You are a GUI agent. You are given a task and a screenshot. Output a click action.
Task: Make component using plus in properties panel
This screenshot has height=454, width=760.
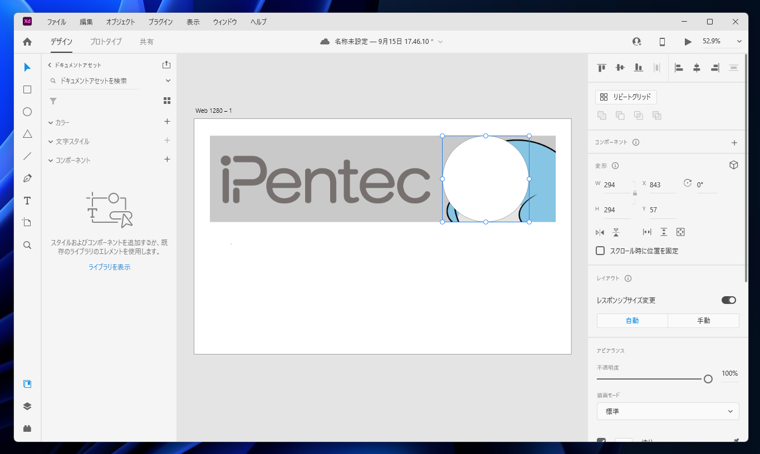pyautogui.click(x=734, y=142)
